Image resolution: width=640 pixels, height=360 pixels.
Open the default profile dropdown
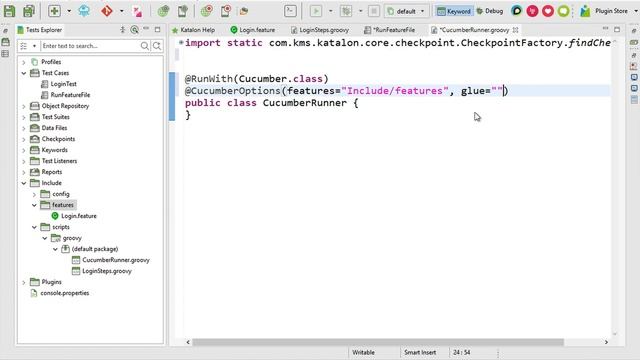point(406,11)
